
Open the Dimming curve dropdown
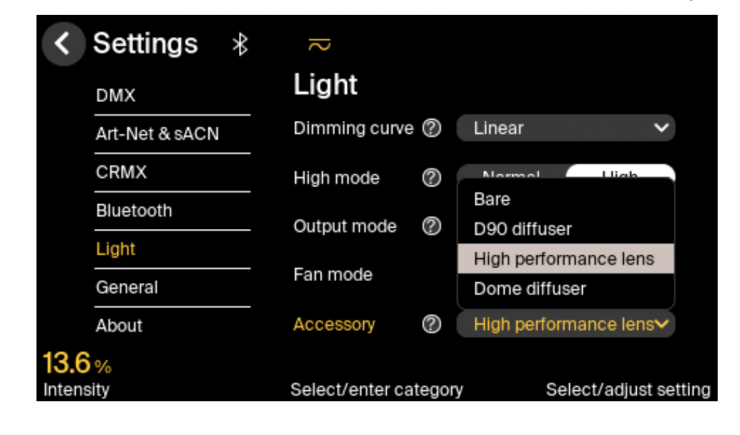coord(565,128)
